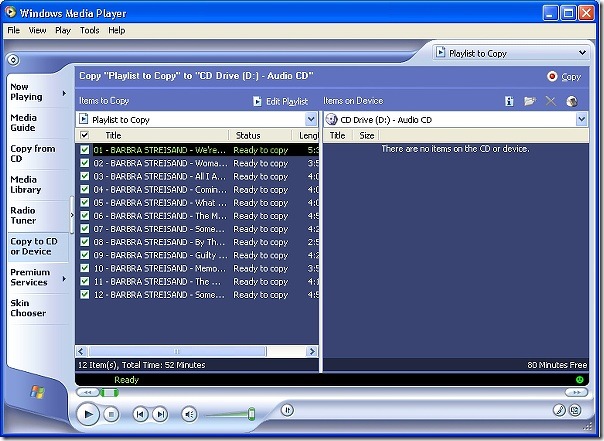Click the CD drive icon in device combo
This screenshot has width=604, height=441.
click(331, 120)
